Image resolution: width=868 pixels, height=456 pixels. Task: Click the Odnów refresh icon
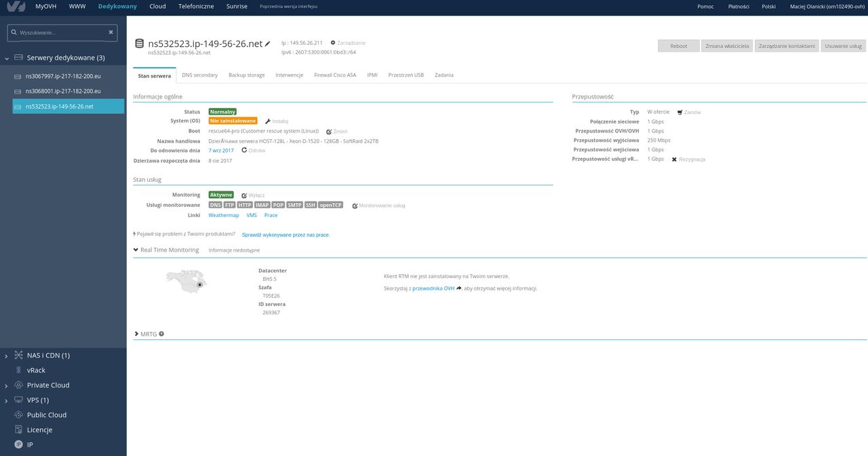pos(244,150)
